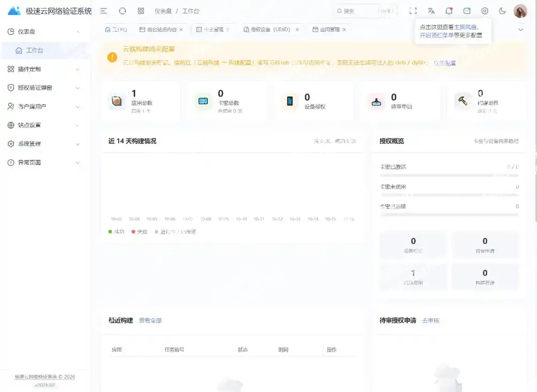Open the user avatar menu
Image resolution: width=537 pixels, height=392 pixels.
520,11
